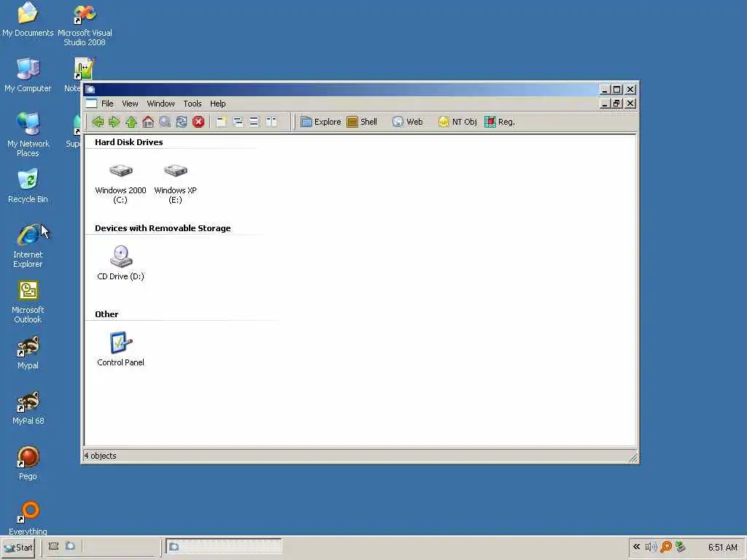The height and width of the screenshot is (560, 747).
Task: Select the Control Panel icon
Action: pyautogui.click(x=120, y=349)
